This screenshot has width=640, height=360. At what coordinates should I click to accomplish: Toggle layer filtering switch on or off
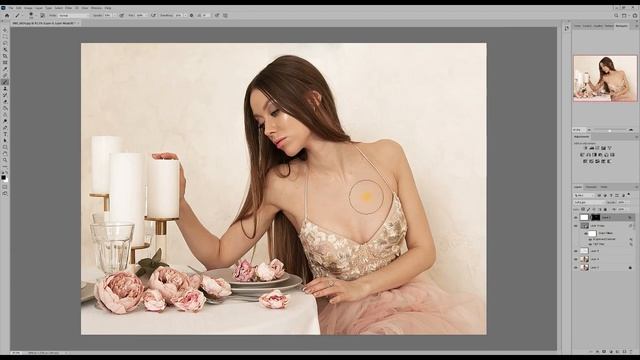coord(629,194)
